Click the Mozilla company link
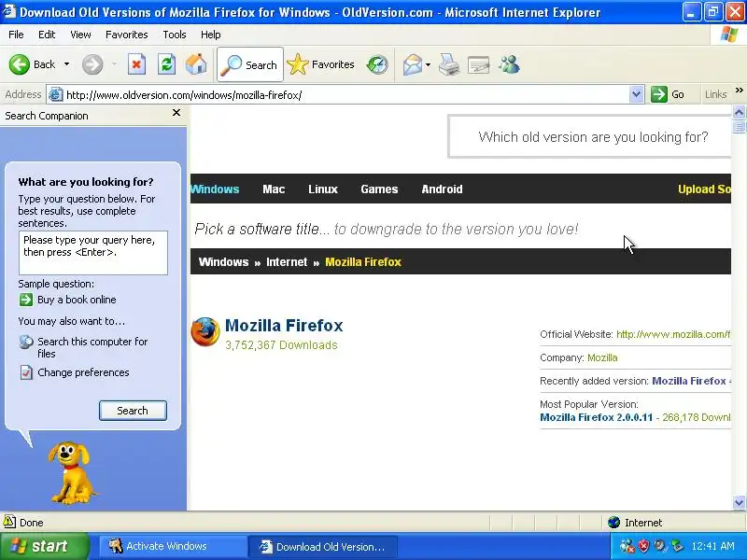Image resolution: width=747 pixels, height=560 pixels. [602, 357]
